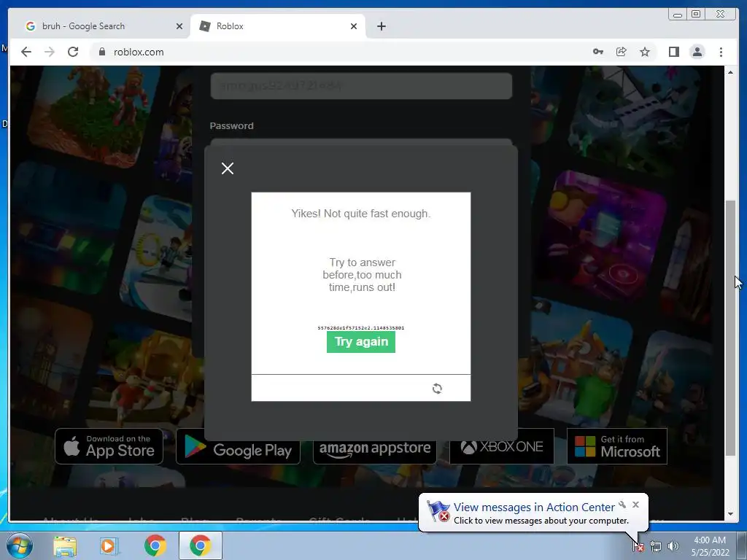Reload the roblox.com page
Screen dimensions: 747x560
73,52
